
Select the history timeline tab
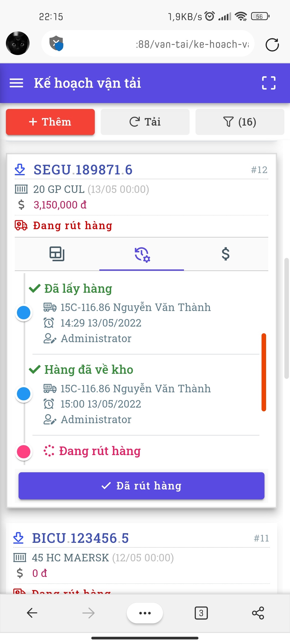coord(142,254)
